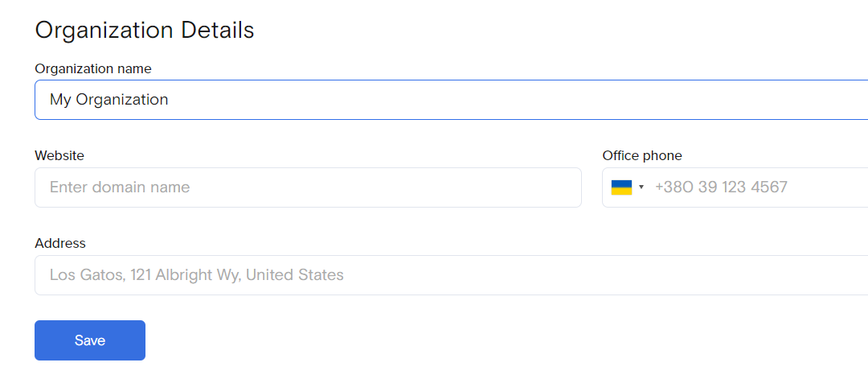The width and height of the screenshot is (868, 379).
Task: Click the "Organization name" label
Action: pos(93,68)
